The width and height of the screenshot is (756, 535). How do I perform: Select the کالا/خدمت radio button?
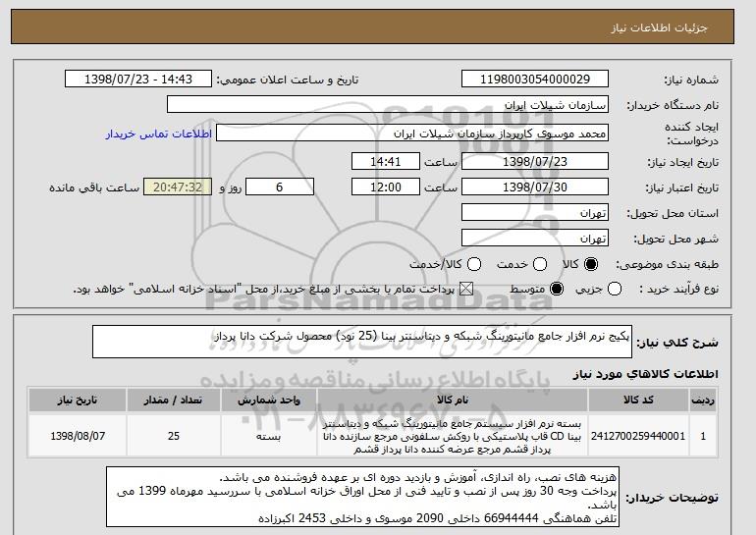[x=474, y=264]
